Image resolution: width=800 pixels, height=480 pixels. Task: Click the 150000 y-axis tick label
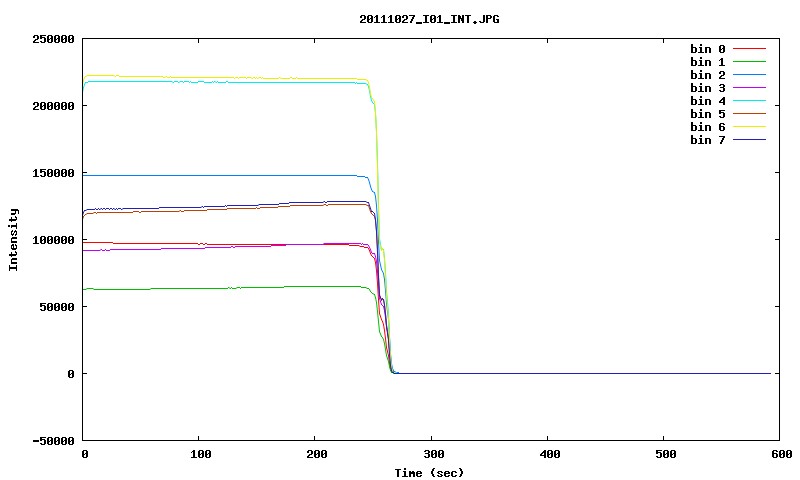(x=53, y=173)
